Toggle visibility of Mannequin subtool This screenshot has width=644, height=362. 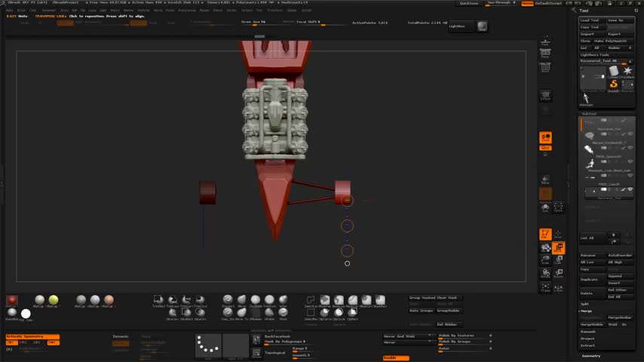tap(630, 161)
